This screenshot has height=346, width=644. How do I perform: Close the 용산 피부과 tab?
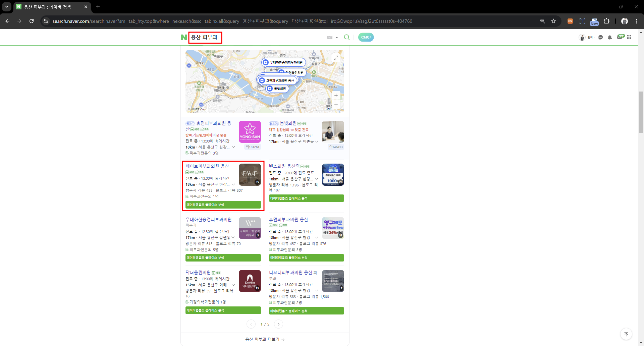pyautogui.click(x=86, y=7)
